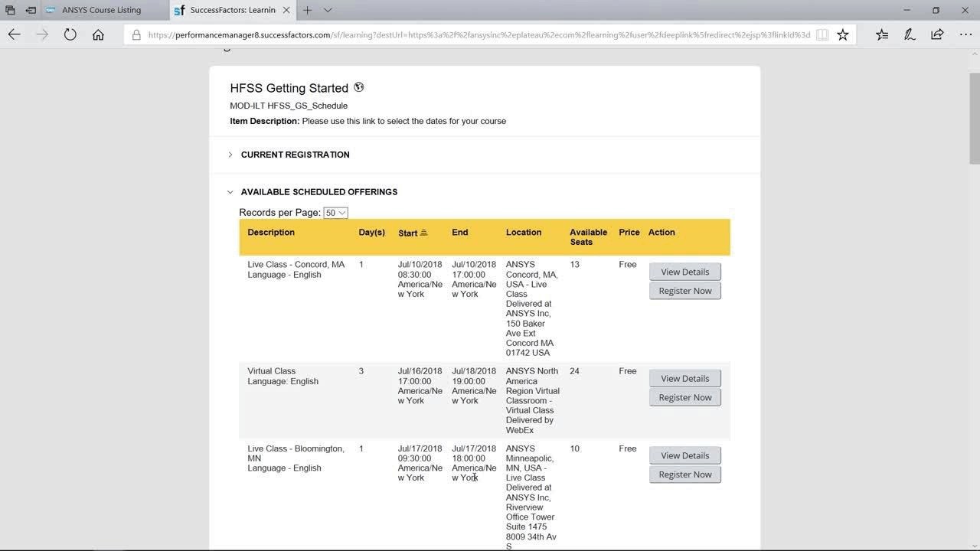Viewport: 980px width, 551px height.
Task: Click the HFSS Getting Started title
Action: pos(289,88)
